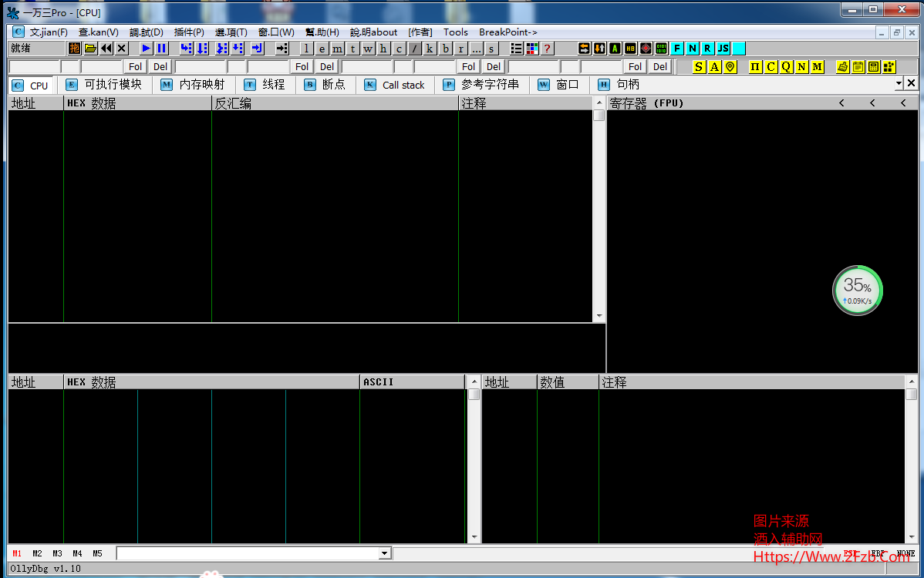Click the red crosshair target icon
The image size is (924, 578).
[646, 49]
